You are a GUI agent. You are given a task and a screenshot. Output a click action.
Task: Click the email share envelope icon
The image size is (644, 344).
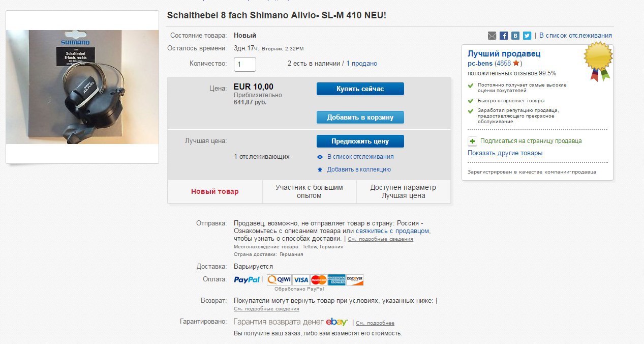(492, 36)
